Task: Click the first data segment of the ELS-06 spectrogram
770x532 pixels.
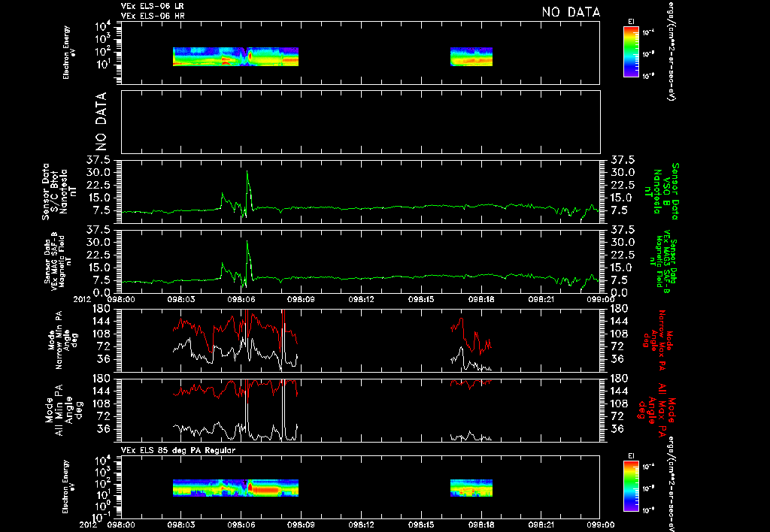Action: click(x=235, y=56)
